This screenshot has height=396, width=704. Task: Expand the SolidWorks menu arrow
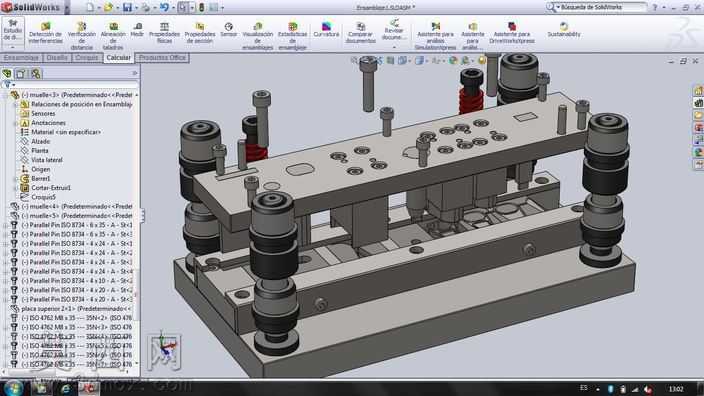click(67, 8)
